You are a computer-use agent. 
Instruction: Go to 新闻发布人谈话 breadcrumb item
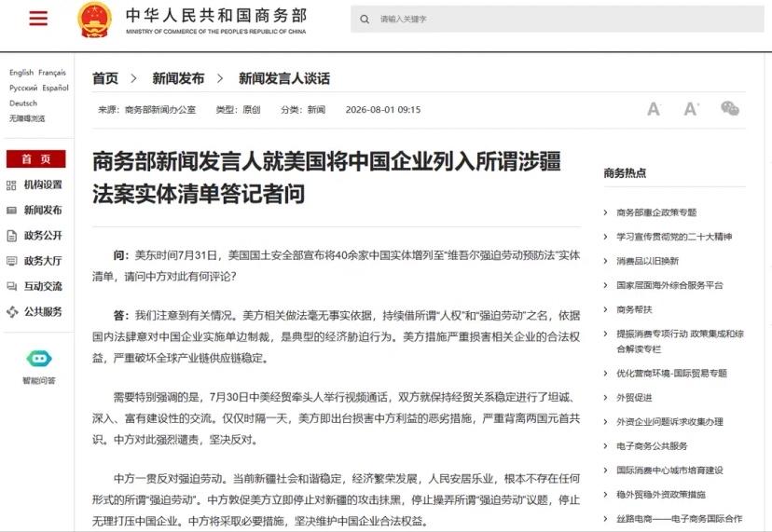[x=284, y=78]
